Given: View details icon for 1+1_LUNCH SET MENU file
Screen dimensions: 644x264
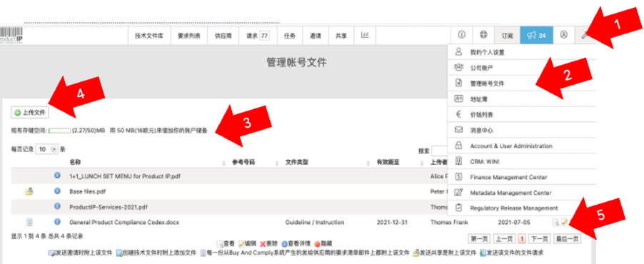Looking at the screenshot, I should pos(58,176).
